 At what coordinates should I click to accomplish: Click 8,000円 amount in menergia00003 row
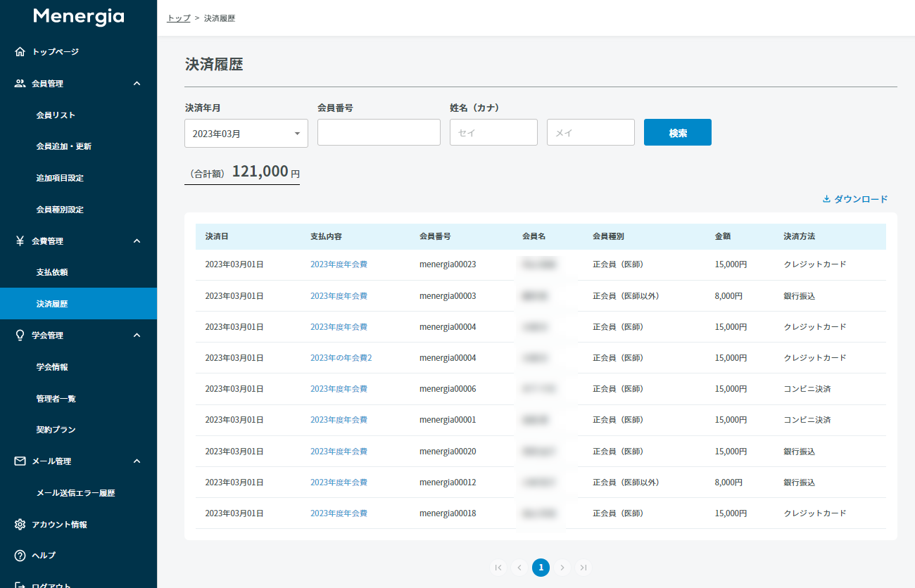[x=728, y=296]
